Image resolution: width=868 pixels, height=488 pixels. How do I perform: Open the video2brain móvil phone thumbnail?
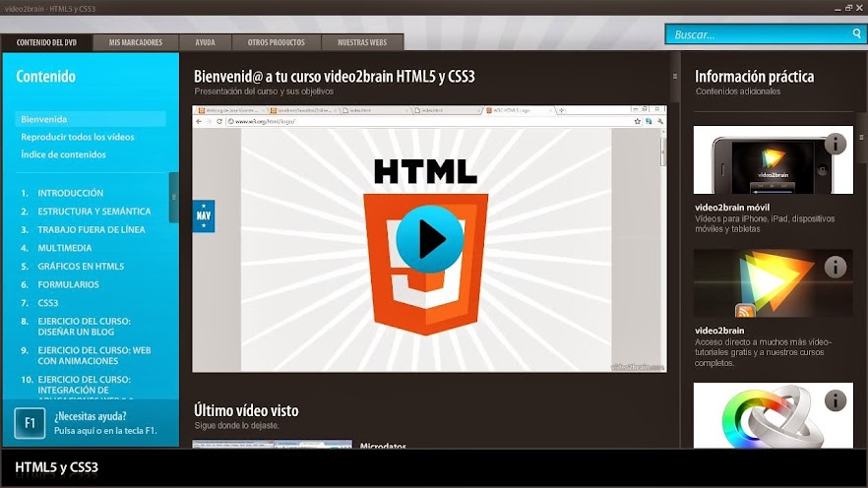click(773, 160)
